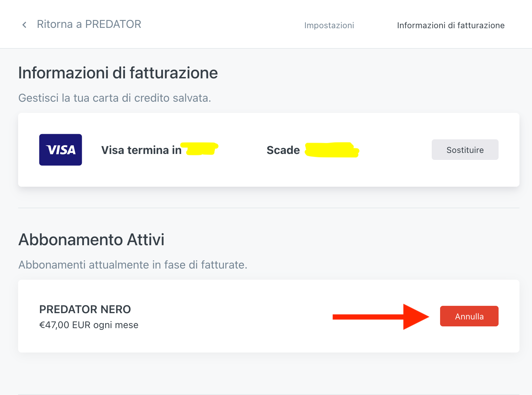Return to PREDATOR via the top link
The image size is (532, 395).
point(89,24)
